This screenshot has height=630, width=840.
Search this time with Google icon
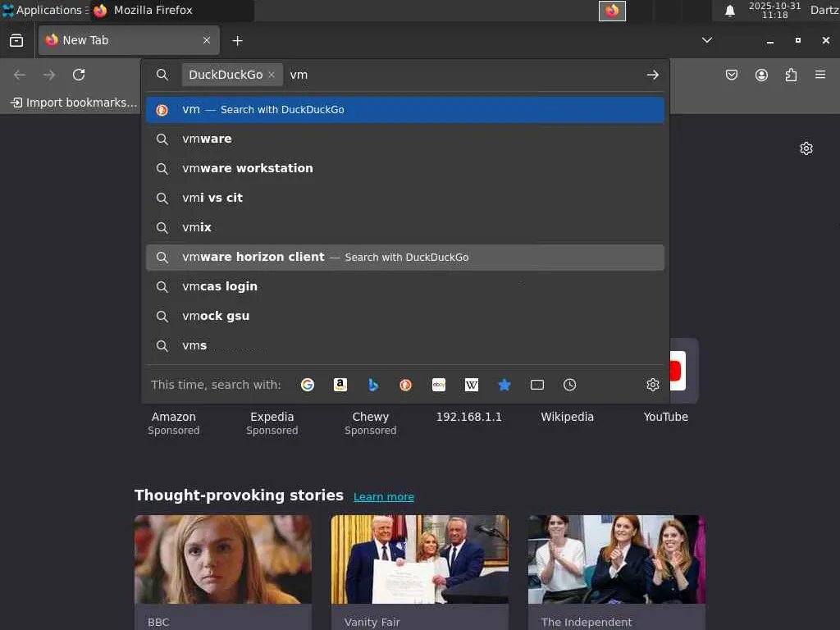(x=308, y=385)
